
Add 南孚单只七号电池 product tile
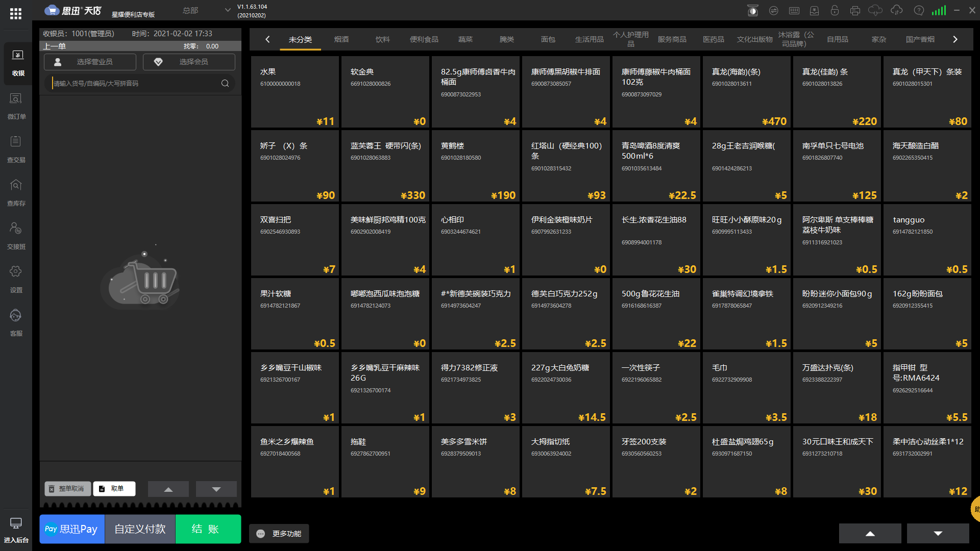tap(837, 166)
